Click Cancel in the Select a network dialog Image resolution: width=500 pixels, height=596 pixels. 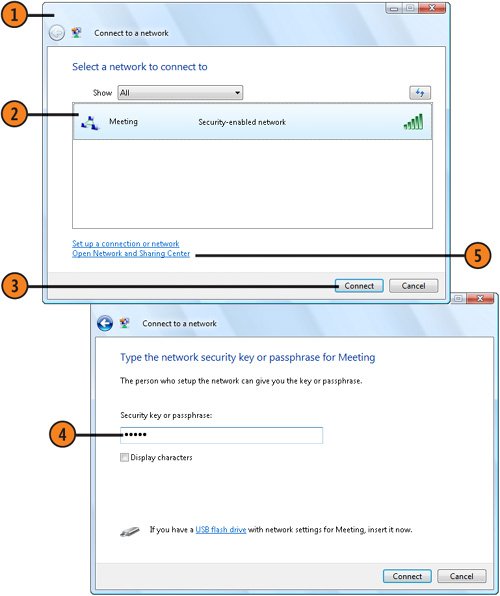[x=413, y=286]
